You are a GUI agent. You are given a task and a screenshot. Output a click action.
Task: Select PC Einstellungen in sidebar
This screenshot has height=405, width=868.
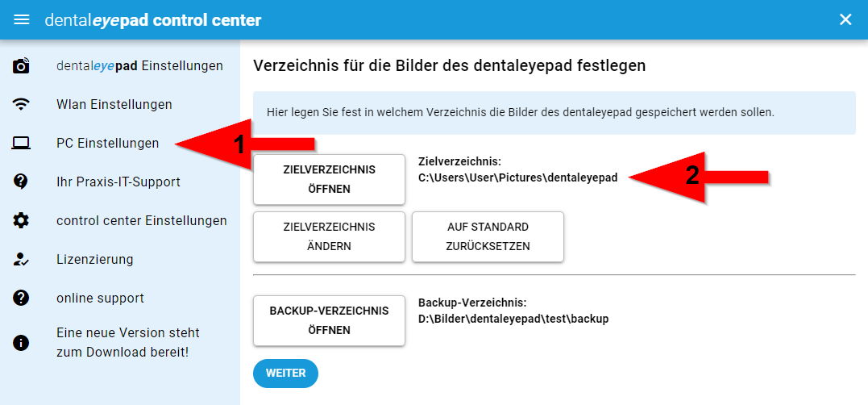[107, 144]
